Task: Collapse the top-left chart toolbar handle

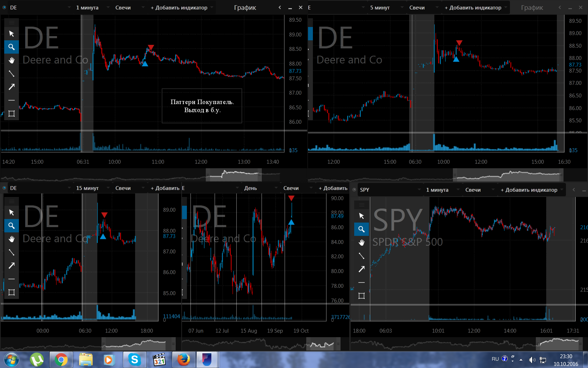Action: pyautogui.click(x=12, y=22)
